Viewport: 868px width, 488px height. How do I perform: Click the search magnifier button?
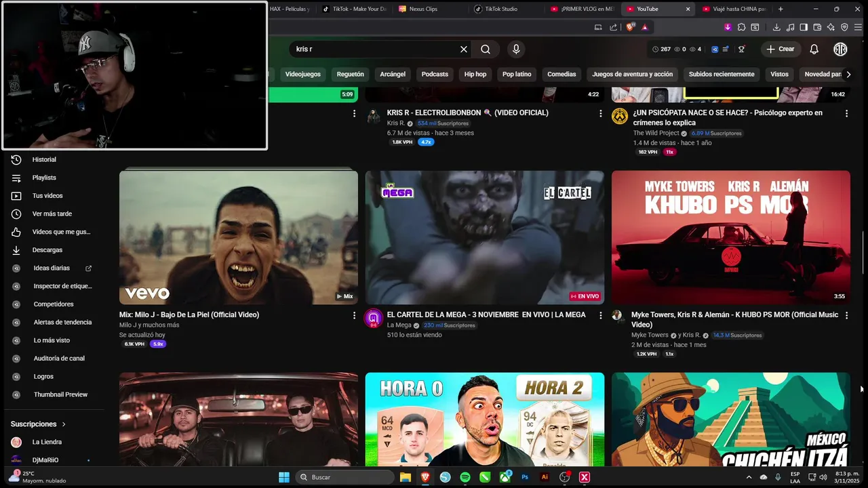tap(486, 49)
